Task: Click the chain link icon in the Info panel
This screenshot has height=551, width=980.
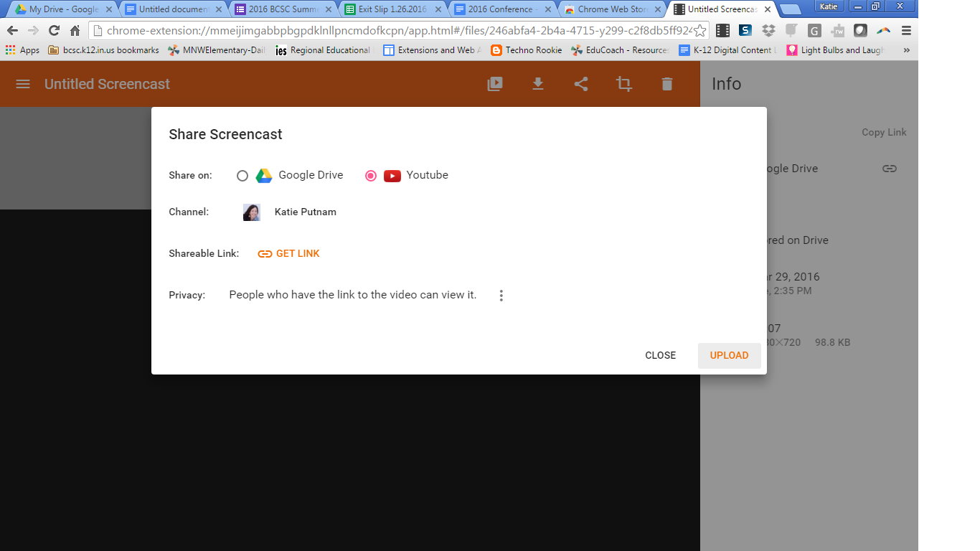Action: click(x=890, y=169)
